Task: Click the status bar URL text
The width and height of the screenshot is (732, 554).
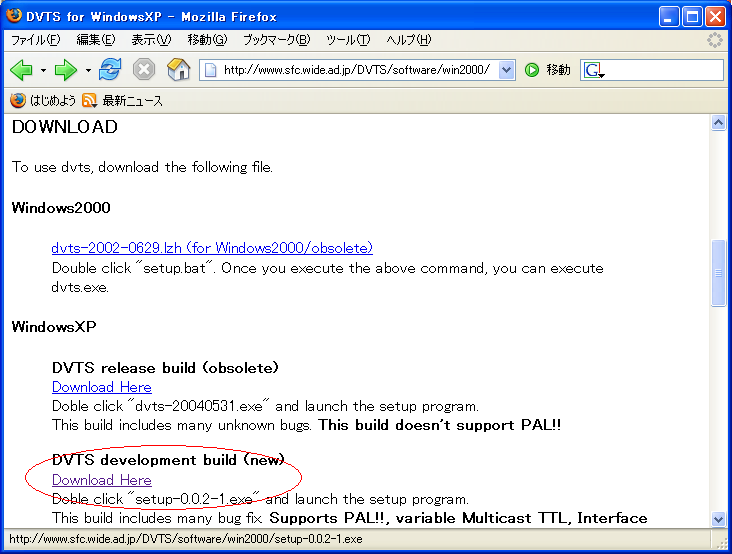Action: point(186,539)
